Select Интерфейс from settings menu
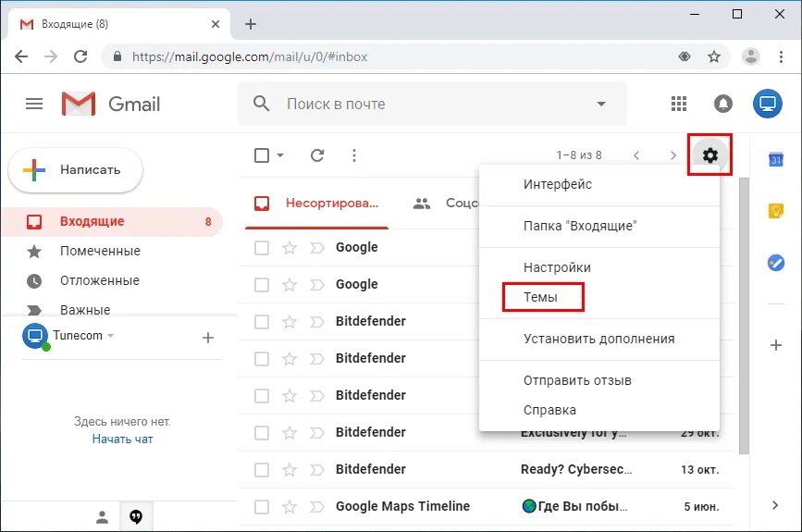The width and height of the screenshot is (802, 532). click(599, 184)
